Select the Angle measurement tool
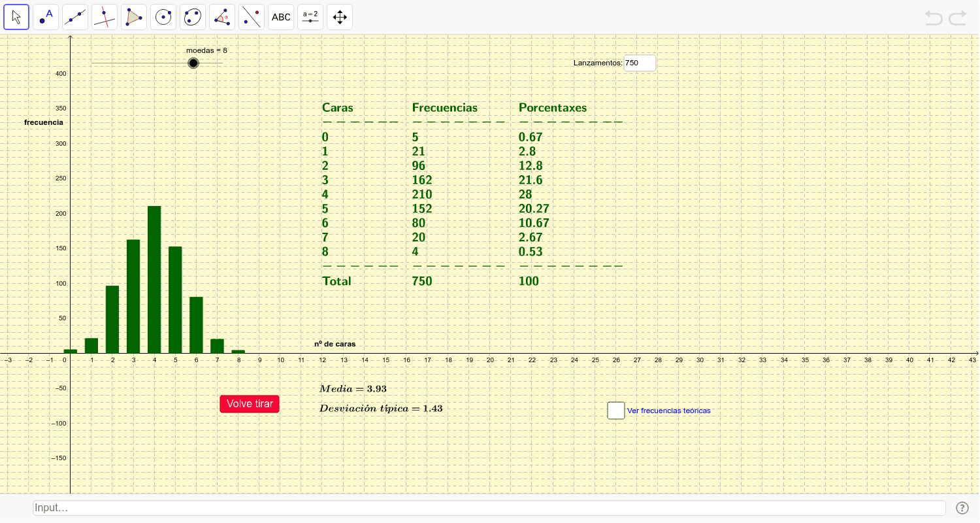 (x=222, y=17)
